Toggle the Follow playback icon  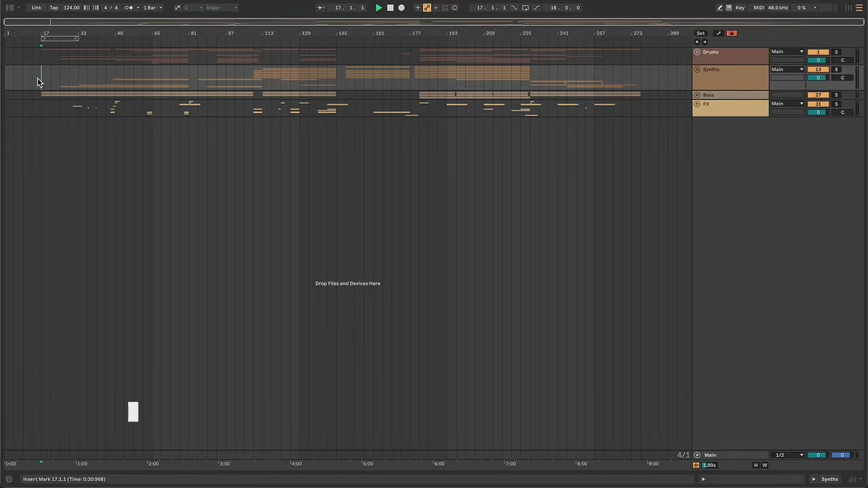pos(321,7)
